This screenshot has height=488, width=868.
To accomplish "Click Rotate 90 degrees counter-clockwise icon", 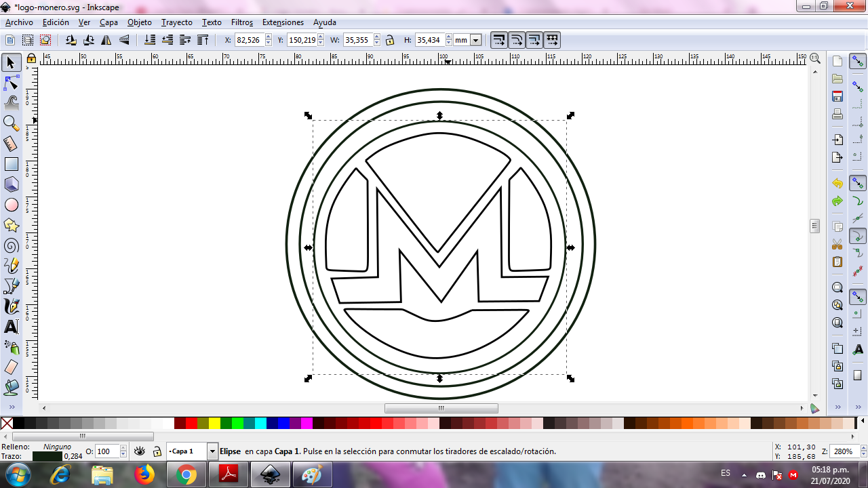I will tap(71, 40).
